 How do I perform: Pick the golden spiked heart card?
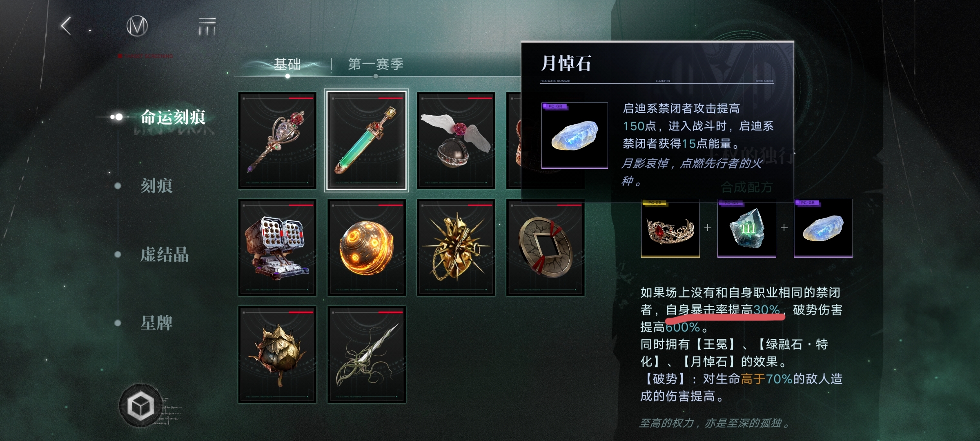click(456, 247)
